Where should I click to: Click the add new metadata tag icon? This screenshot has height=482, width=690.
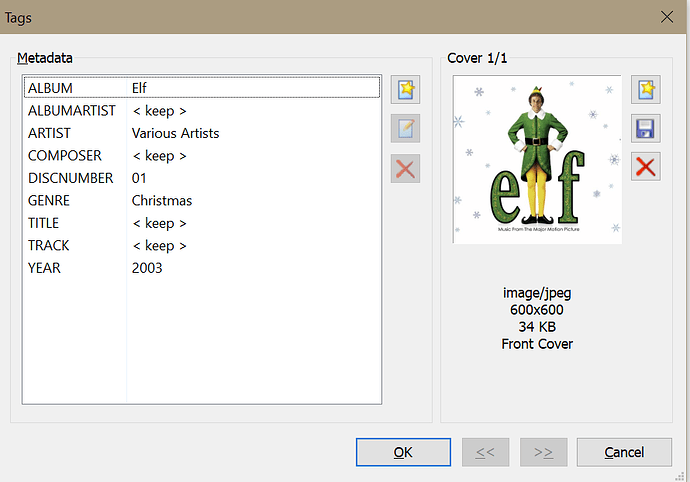coord(405,89)
